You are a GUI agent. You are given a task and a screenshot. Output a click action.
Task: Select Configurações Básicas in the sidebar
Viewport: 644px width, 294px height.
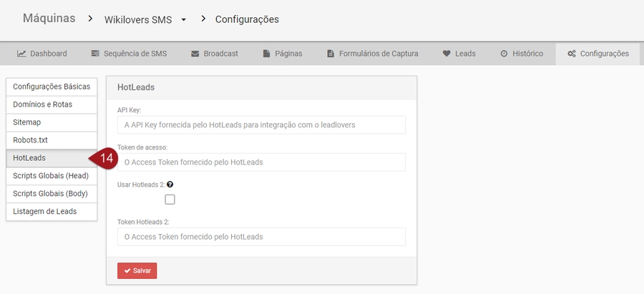[x=52, y=87]
